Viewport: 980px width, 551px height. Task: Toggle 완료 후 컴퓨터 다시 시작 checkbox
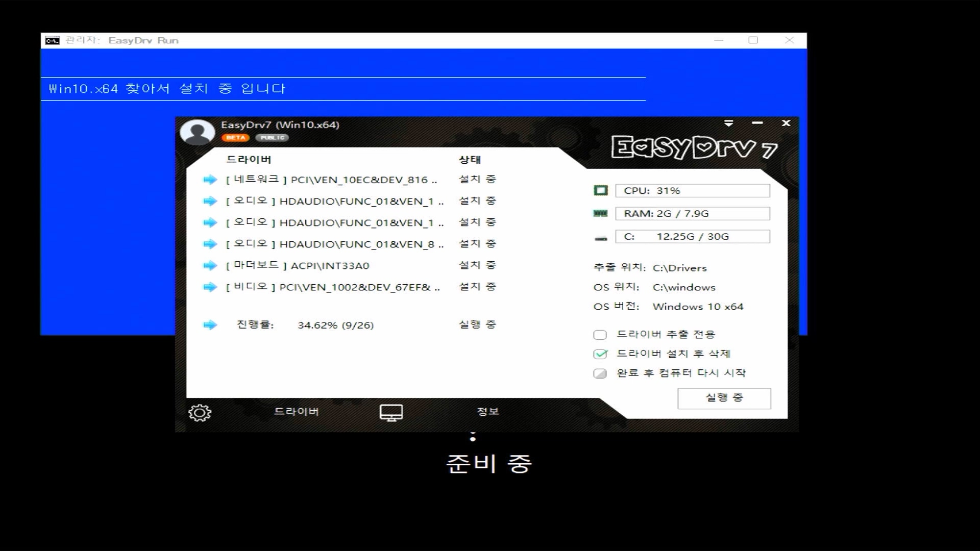(600, 373)
